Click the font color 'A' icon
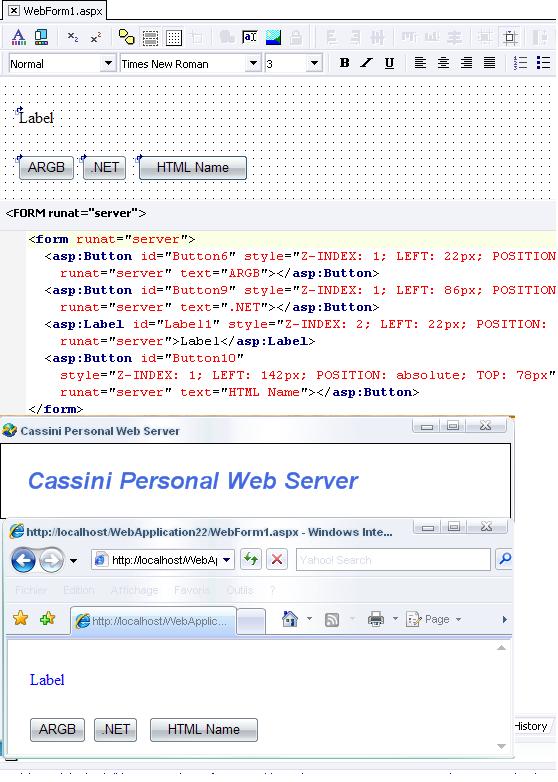 click(18, 37)
